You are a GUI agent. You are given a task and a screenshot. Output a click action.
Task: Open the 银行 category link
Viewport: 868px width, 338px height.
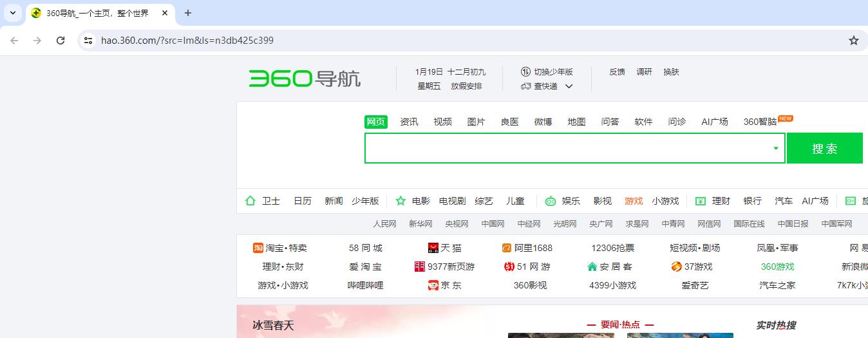coord(753,201)
